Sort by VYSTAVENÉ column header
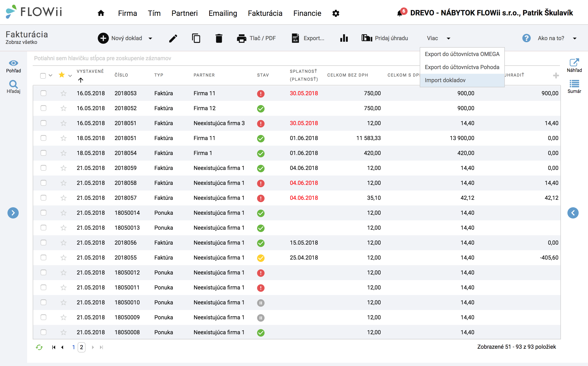This screenshot has height=366, width=588. point(90,71)
